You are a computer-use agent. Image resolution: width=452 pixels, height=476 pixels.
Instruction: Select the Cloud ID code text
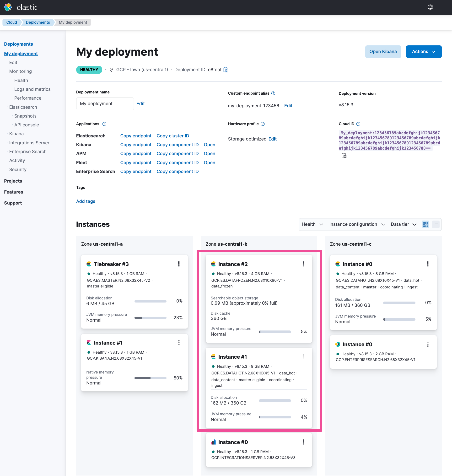(389, 141)
